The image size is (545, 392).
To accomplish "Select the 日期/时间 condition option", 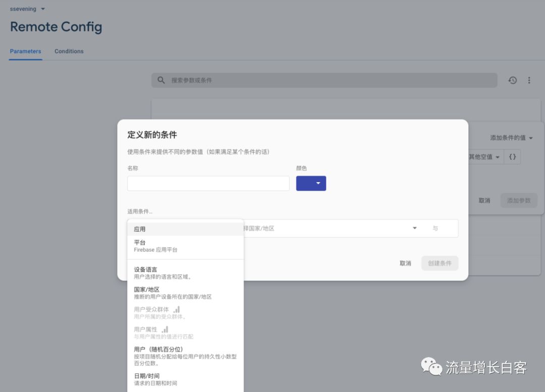I will (x=185, y=379).
